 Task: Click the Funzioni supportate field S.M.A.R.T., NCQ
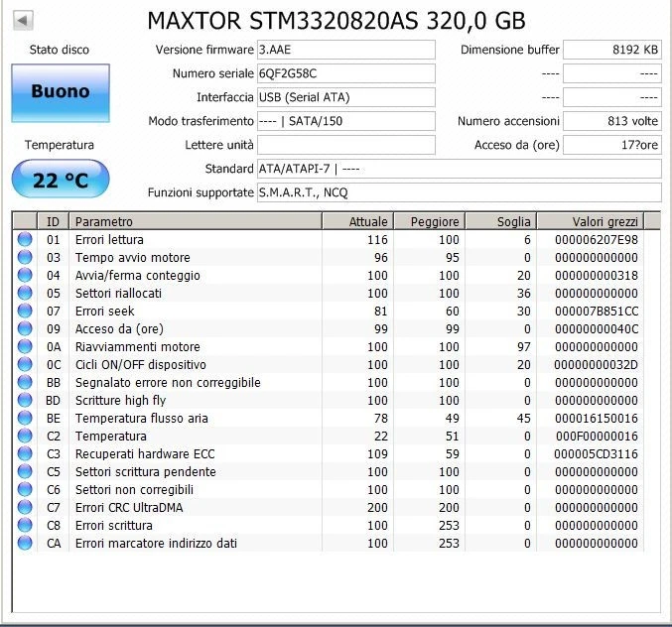click(460, 192)
